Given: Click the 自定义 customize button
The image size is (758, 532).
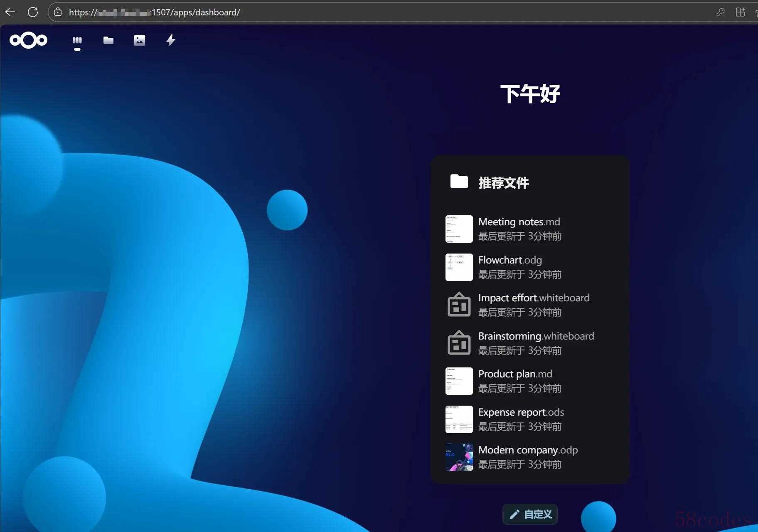Looking at the screenshot, I should [x=530, y=514].
